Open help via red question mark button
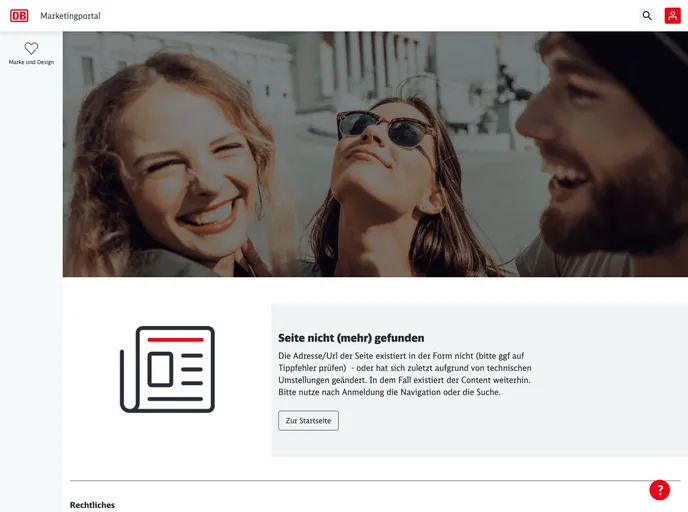 (659, 490)
